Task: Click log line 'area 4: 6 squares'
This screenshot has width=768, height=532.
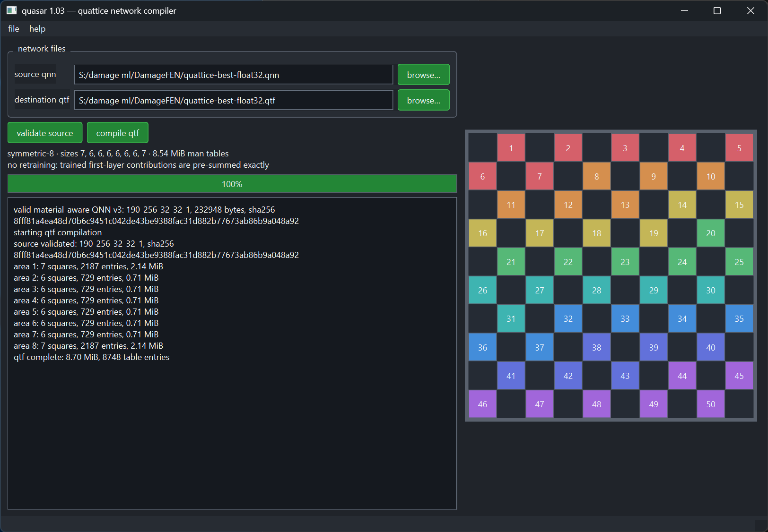Action: coord(86,300)
